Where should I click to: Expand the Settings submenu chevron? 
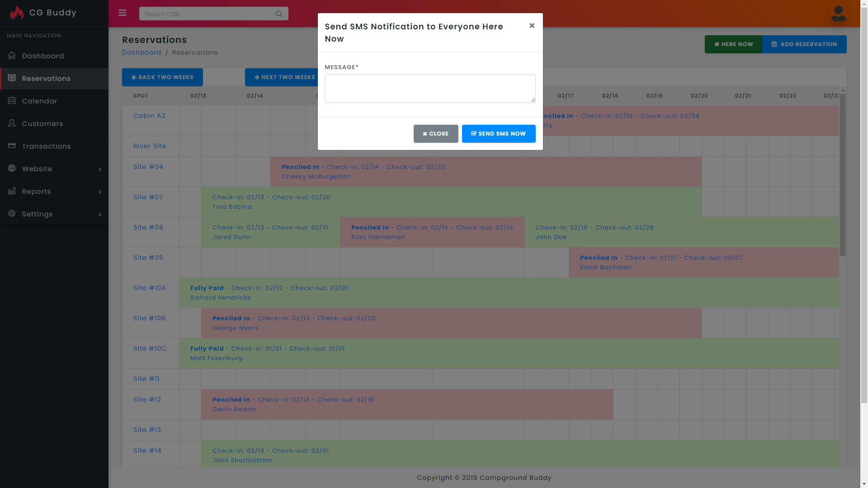coord(100,214)
